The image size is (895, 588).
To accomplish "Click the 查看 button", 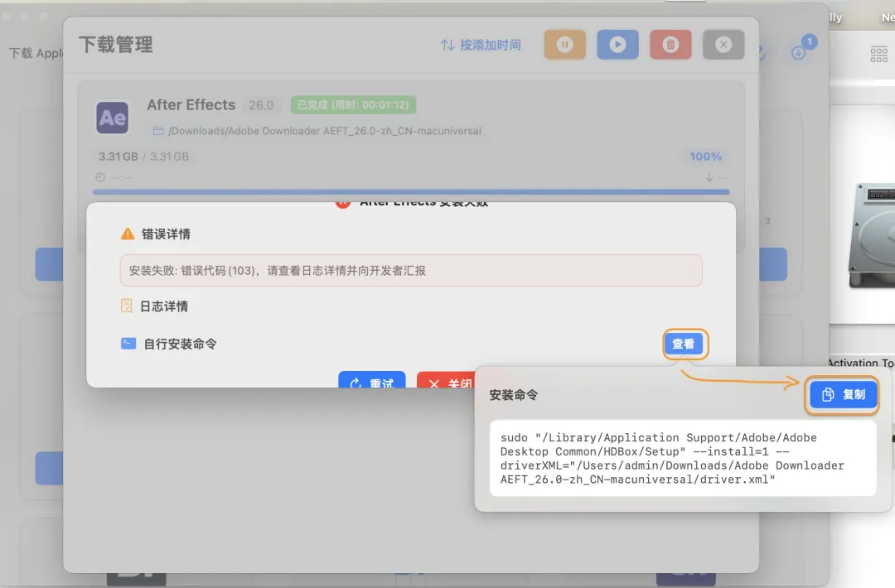I will [683, 344].
